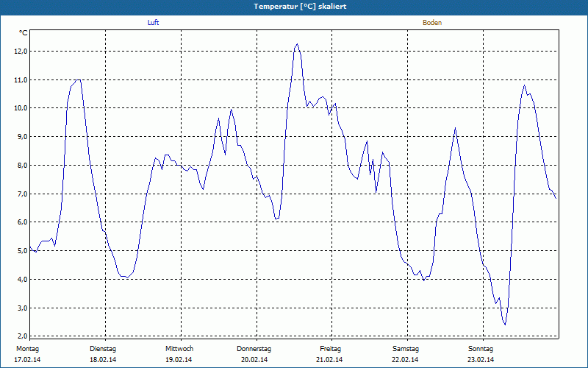This screenshot has height=368, width=588.
Task: Click the lowest temperature dip on Sonntag
Action: tap(505, 324)
